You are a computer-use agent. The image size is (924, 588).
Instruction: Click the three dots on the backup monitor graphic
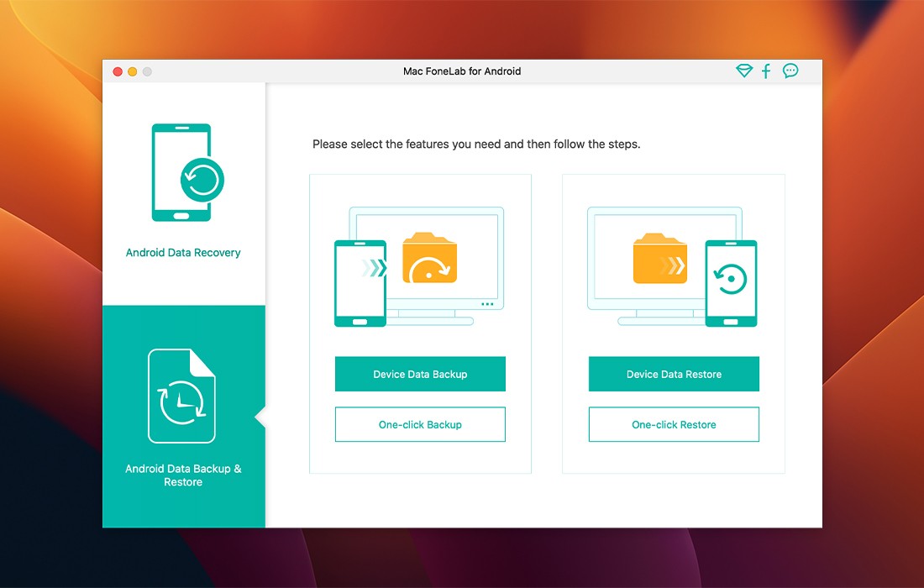487,304
